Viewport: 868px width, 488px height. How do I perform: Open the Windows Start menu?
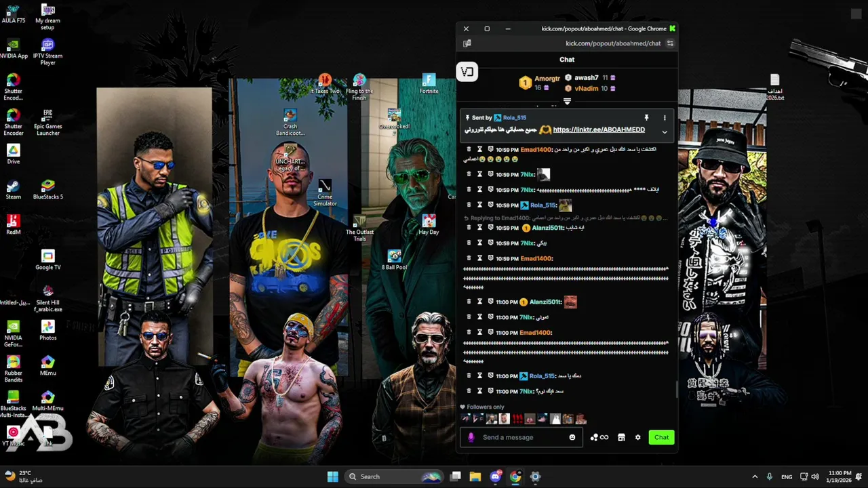click(x=332, y=476)
